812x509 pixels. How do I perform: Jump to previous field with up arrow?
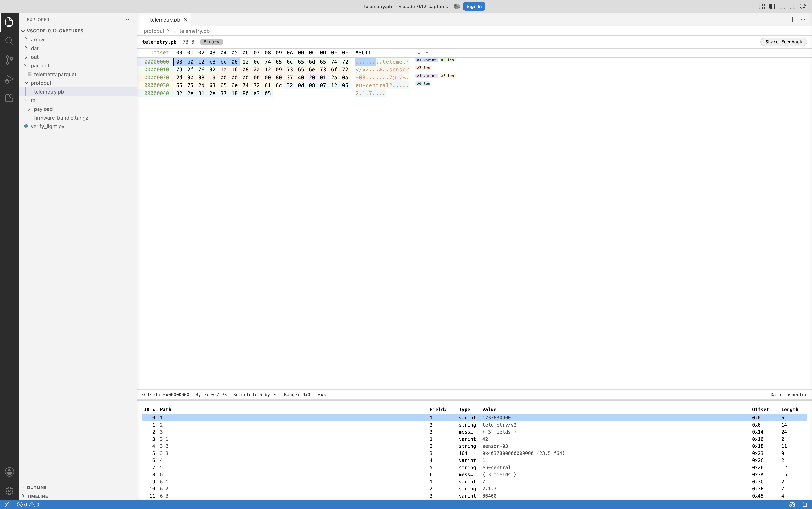(x=419, y=53)
